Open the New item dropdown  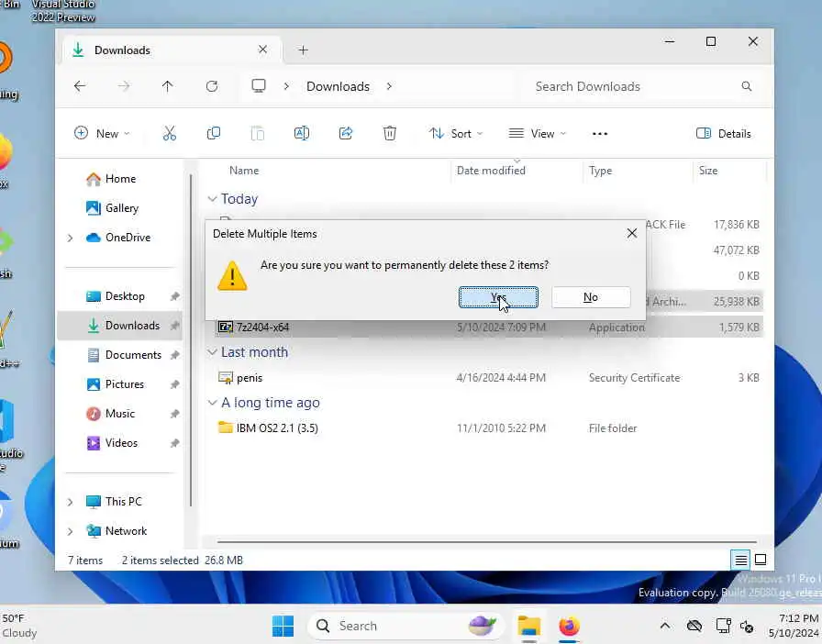pos(102,134)
